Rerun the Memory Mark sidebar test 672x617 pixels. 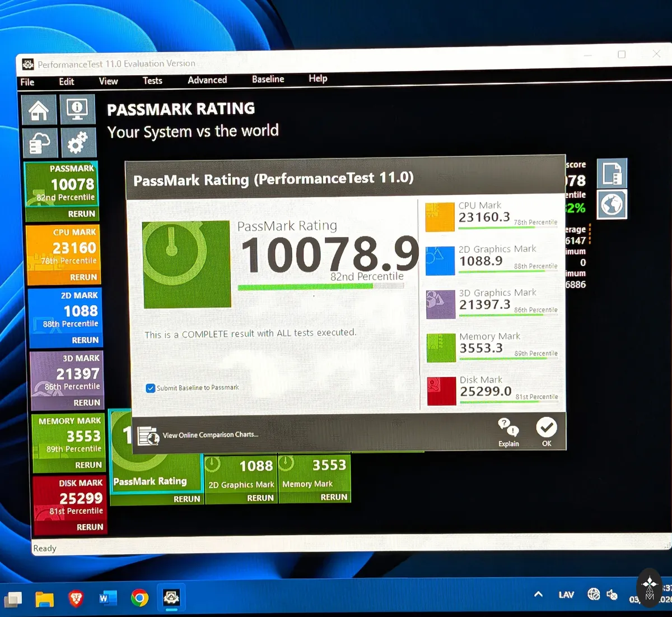88,465
